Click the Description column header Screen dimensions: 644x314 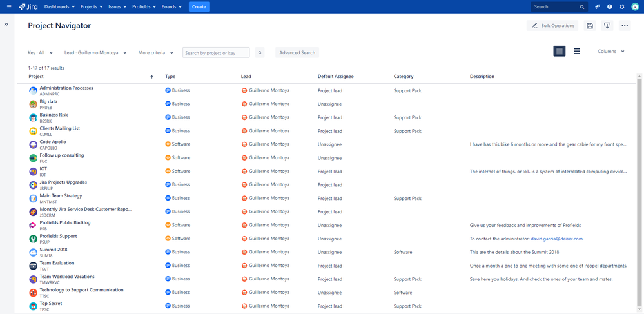[x=482, y=77]
